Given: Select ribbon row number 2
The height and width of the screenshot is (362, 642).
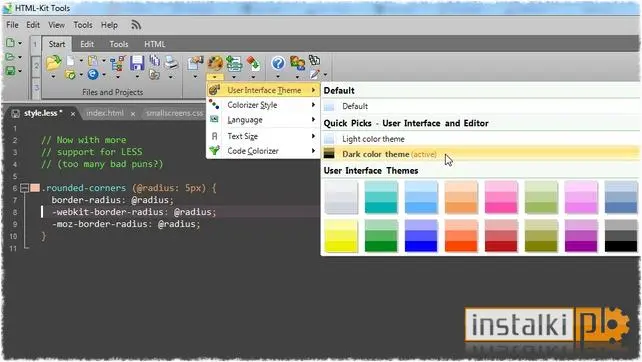Looking at the screenshot, I should pos(36,66).
